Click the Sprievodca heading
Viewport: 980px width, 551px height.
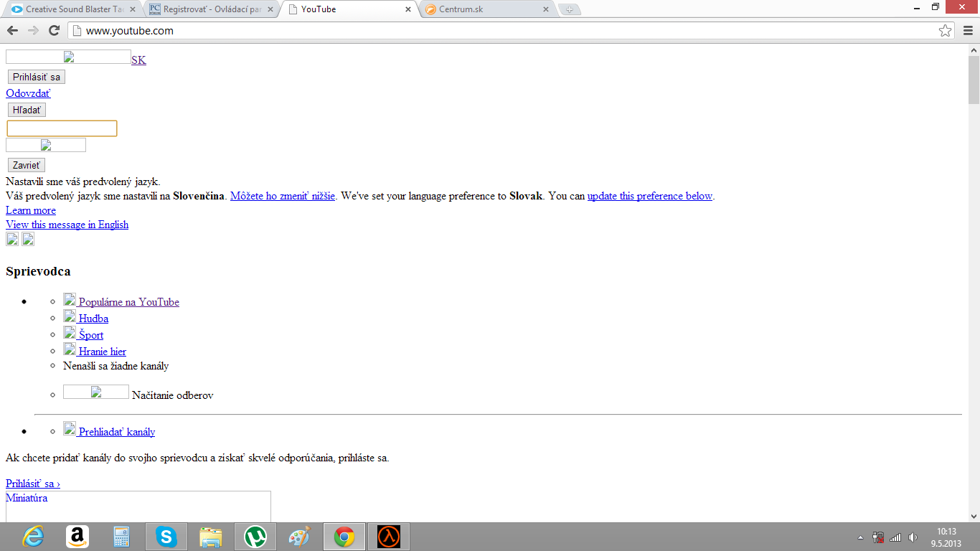coord(38,271)
